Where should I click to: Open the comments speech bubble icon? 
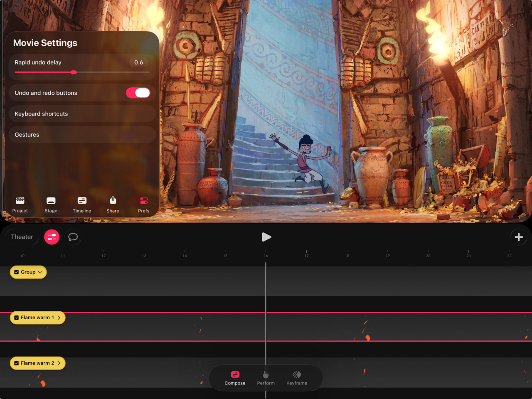pyautogui.click(x=73, y=237)
